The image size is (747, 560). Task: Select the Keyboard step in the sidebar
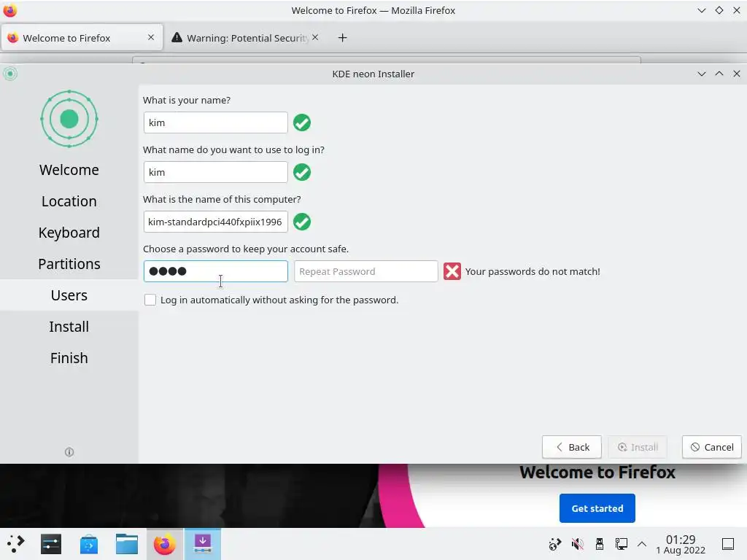click(69, 233)
